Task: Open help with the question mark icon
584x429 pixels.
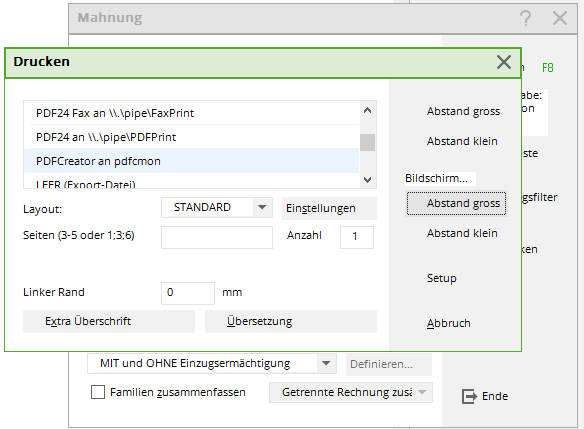Action: point(525,18)
